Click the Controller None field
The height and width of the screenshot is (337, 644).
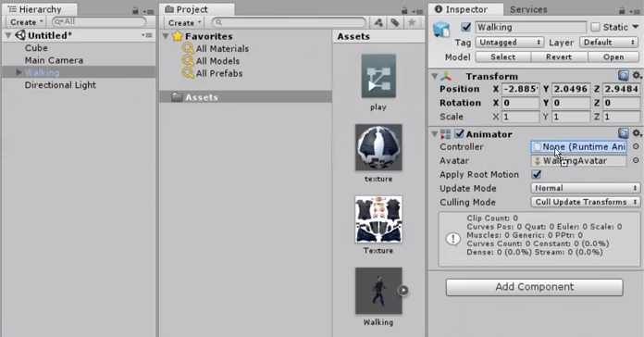pyautogui.click(x=578, y=146)
